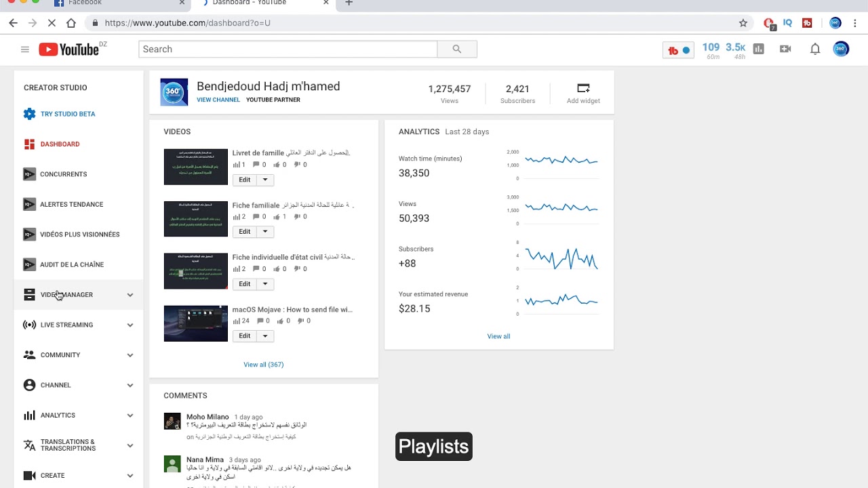Screen dimensions: 868x488
Task: Click the estimated revenue $28.15 value
Action: pos(414,308)
